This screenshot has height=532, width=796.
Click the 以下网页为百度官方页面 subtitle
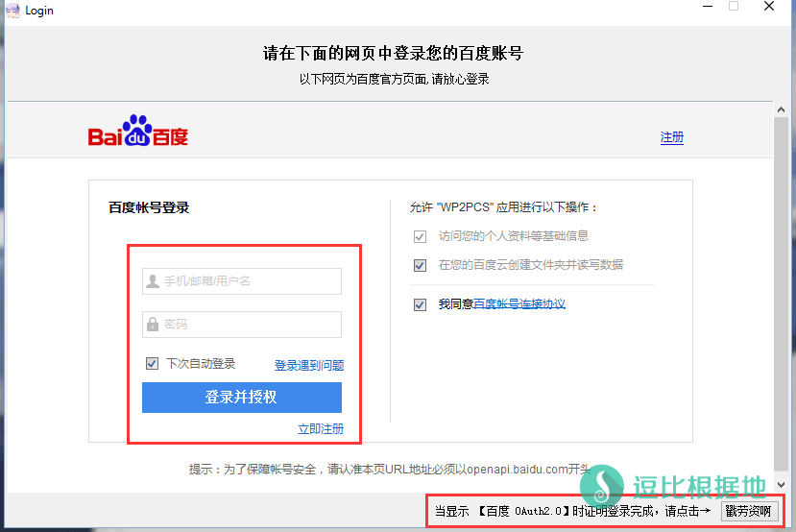pos(394,79)
